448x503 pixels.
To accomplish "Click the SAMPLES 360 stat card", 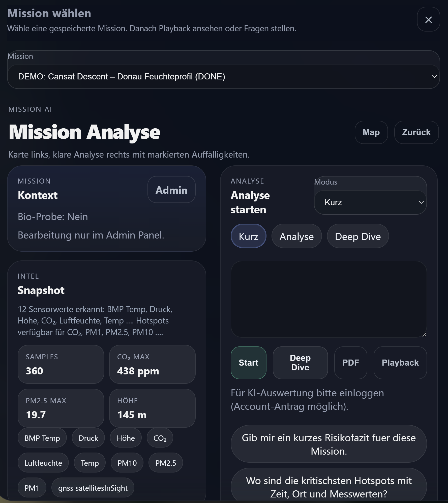I will pos(61,364).
